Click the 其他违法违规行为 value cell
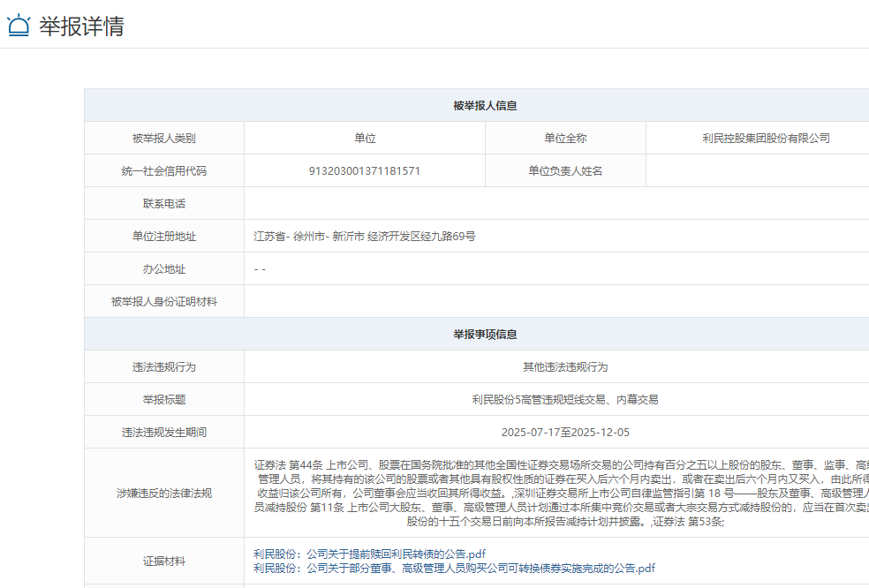Image resolution: width=869 pixels, height=588 pixels. click(x=564, y=367)
